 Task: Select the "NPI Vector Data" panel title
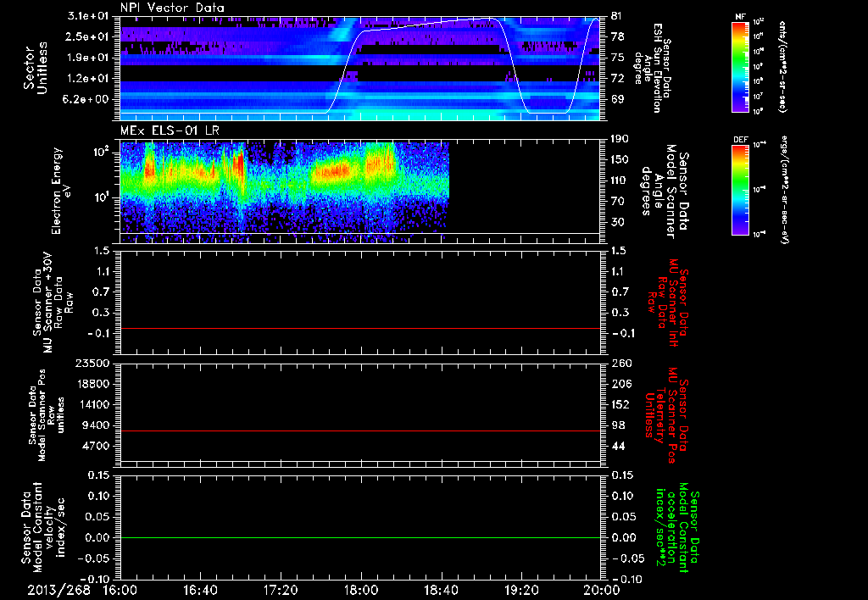click(172, 8)
